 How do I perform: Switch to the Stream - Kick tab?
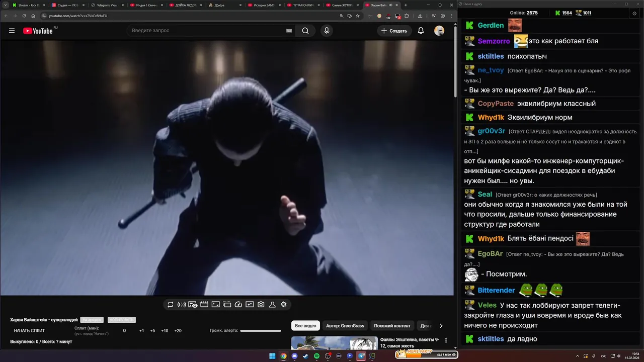pyautogui.click(x=29, y=5)
